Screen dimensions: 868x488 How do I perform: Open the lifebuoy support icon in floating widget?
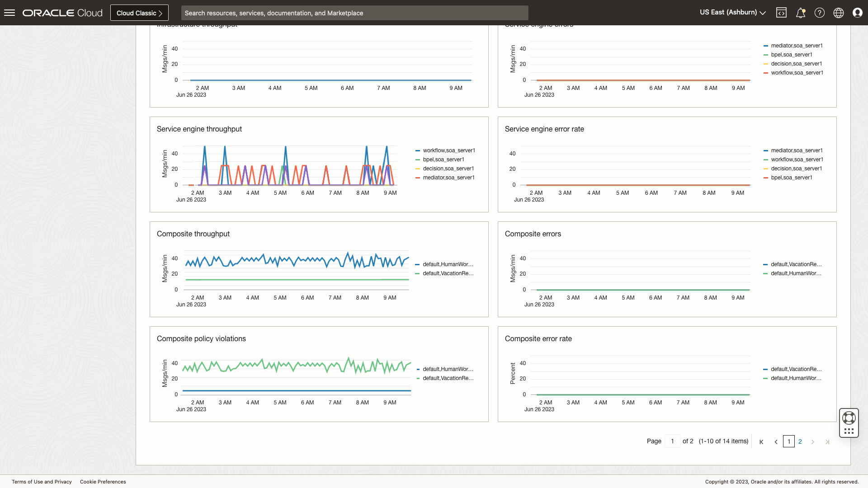(849, 418)
